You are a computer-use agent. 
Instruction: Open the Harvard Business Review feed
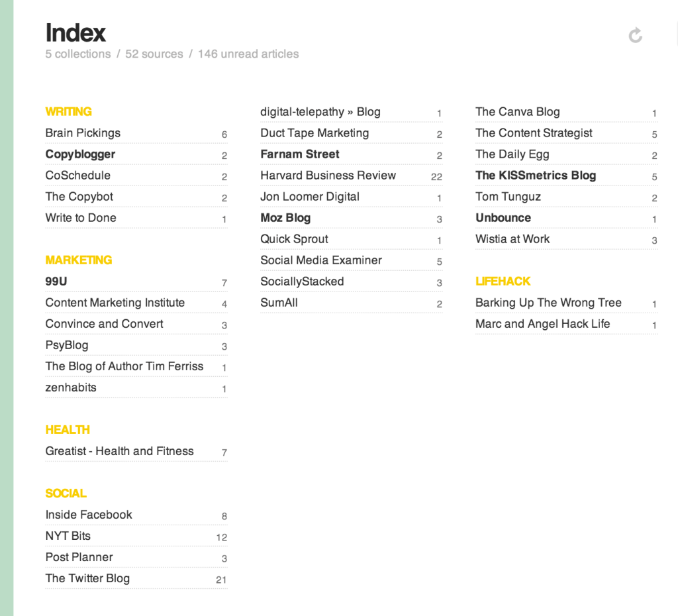coord(328,176)
